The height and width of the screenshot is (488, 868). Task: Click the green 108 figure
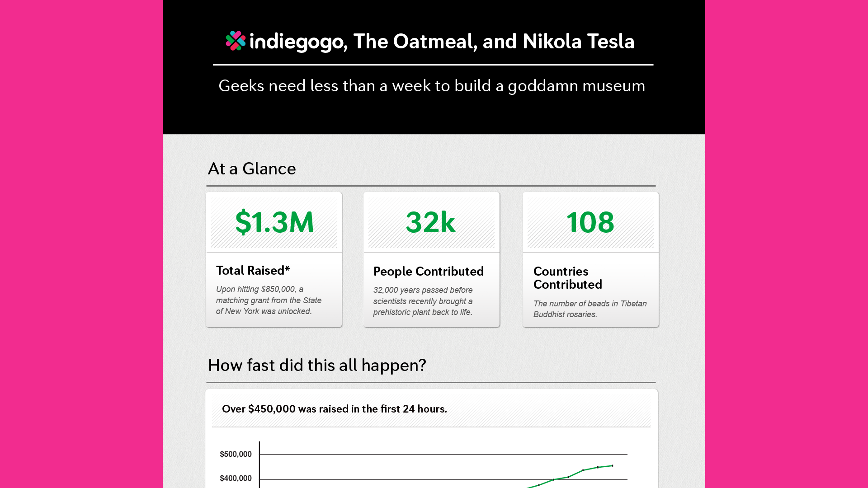tap(590, 222)
